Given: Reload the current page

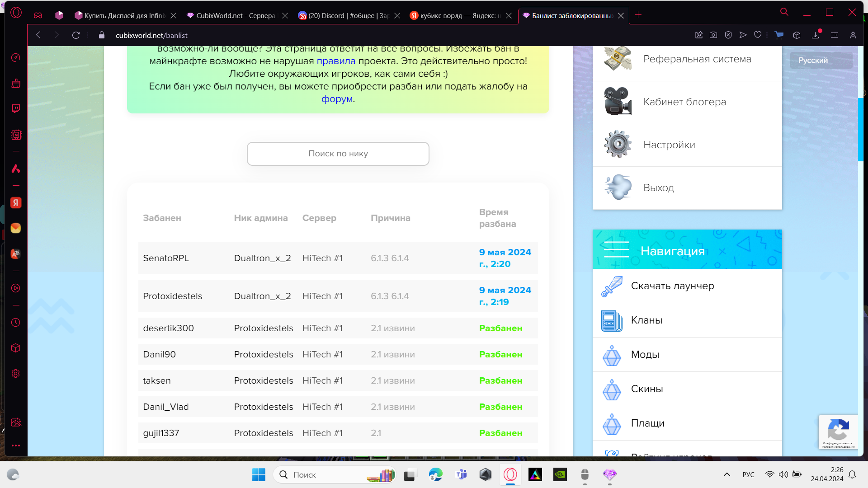Looking at the screenshot, I should 76,35.
